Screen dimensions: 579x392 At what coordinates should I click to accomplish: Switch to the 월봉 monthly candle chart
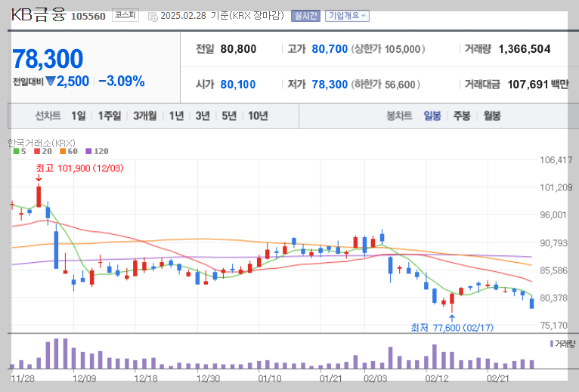492,116
